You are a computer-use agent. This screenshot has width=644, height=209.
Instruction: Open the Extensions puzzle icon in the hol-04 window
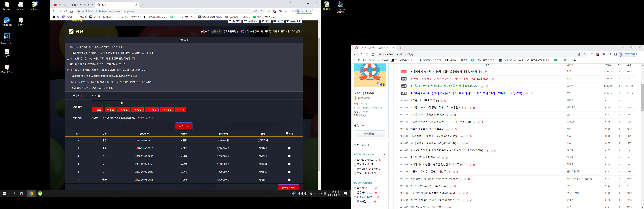click(280, 11)
